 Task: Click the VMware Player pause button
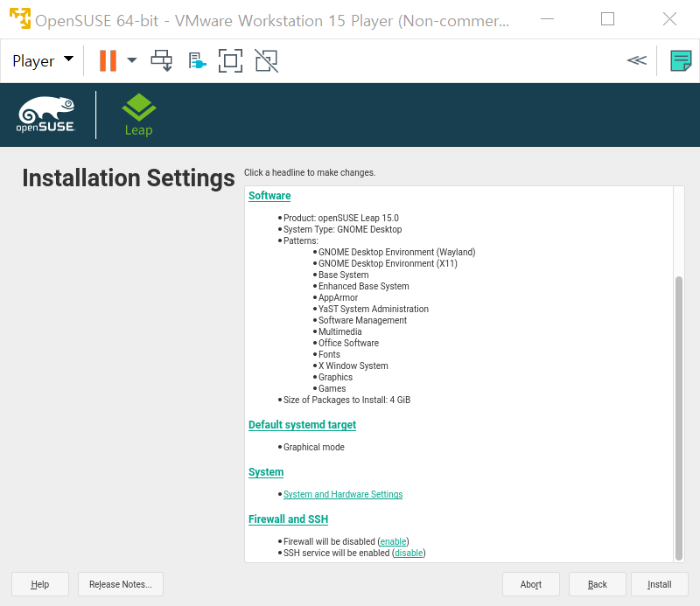pos(108,60)
